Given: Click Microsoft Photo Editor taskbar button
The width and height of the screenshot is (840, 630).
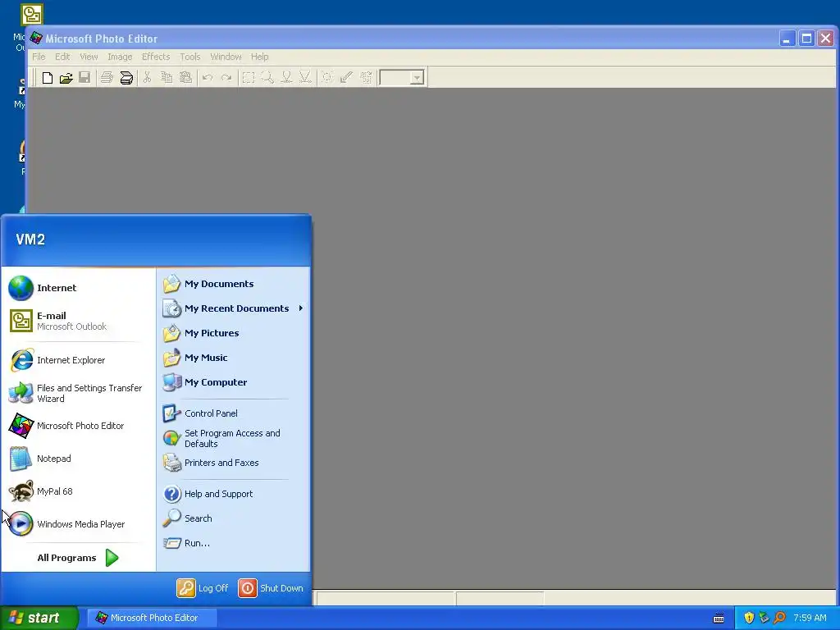Looking at the screenshot, I should 152,619.
